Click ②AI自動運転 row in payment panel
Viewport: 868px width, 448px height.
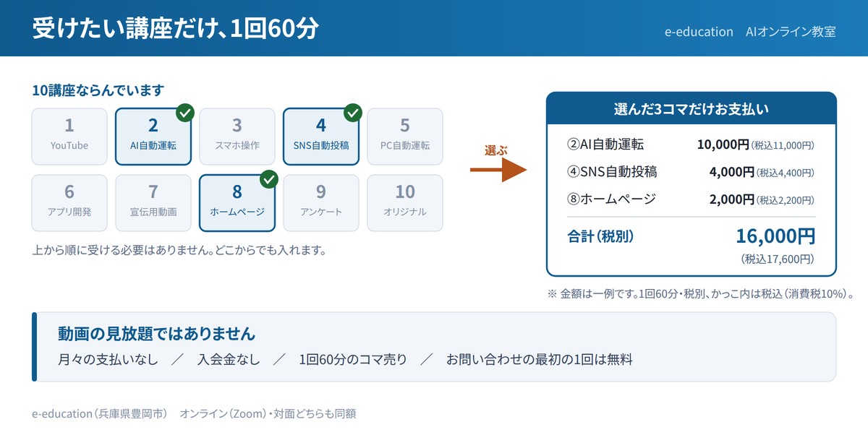click(x=692, y=145)
